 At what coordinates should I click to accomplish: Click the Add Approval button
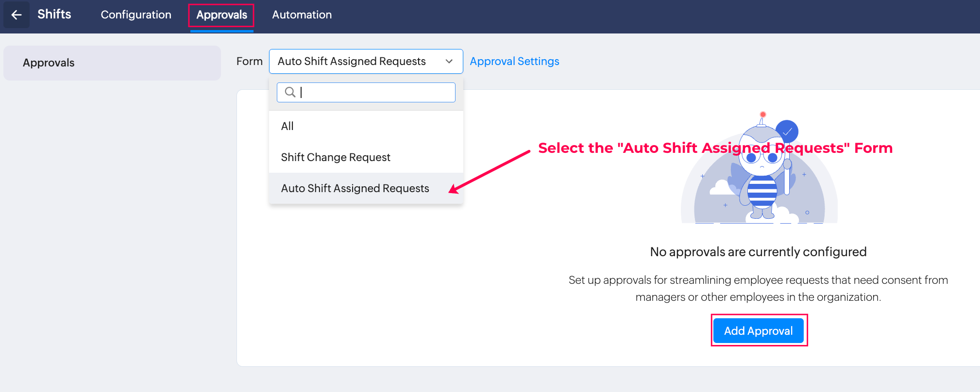759,330
